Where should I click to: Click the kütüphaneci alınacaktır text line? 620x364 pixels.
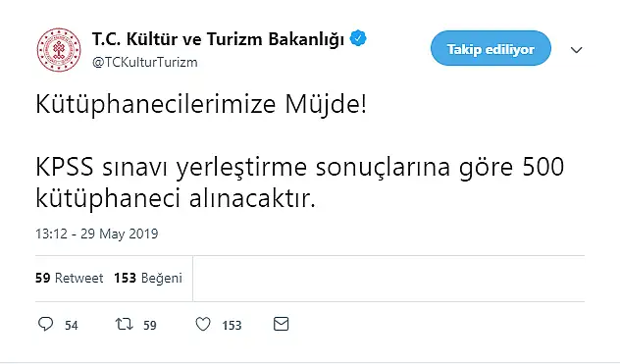tap(176, 198)
